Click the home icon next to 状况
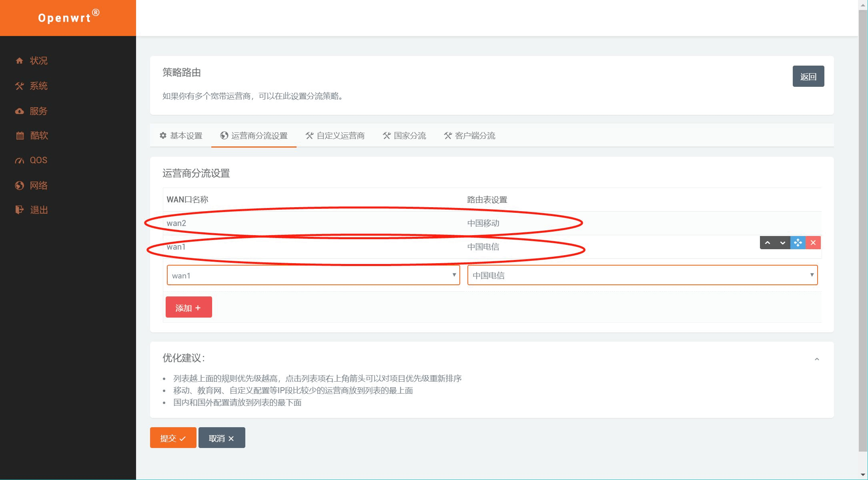The width and height of the screenshot is (868, 480). (x=19, y=61)
